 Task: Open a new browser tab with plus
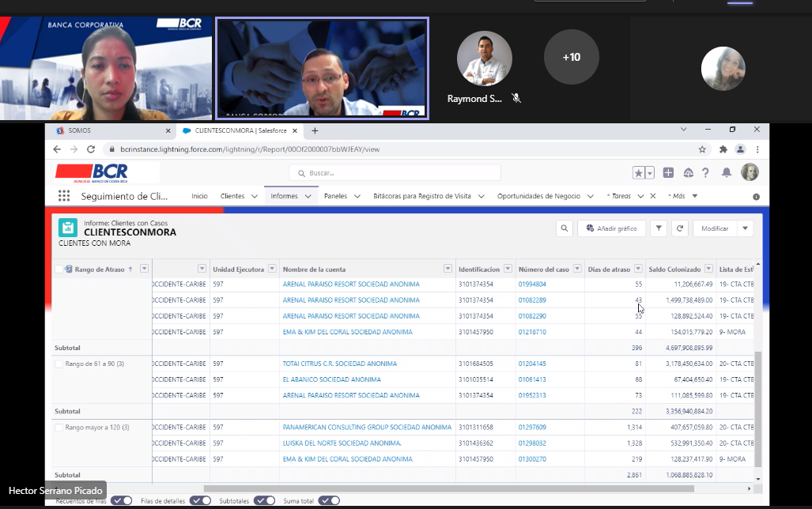tap(315, 131)
